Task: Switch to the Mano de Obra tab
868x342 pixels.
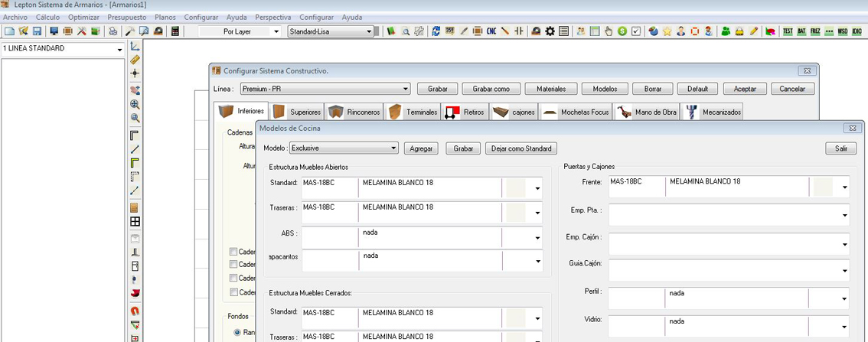Action: (x=647, y=112)
